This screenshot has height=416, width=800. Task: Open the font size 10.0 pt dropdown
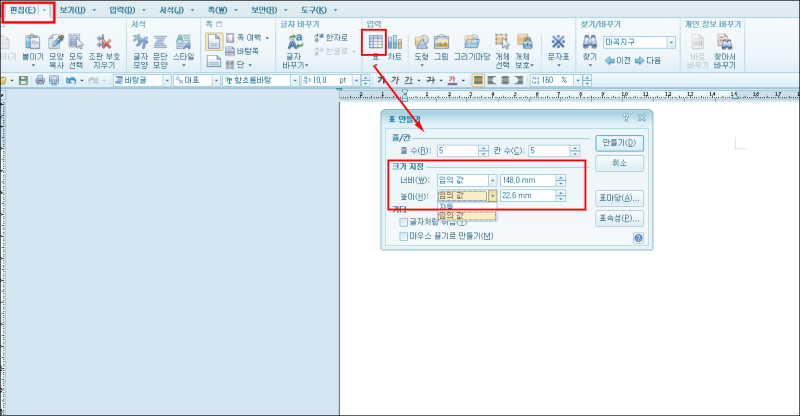pyautogui.click(x=356, y=81)
